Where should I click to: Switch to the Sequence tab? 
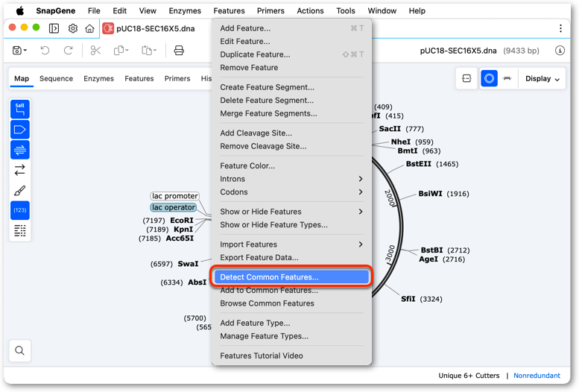[x=56, y=79]
